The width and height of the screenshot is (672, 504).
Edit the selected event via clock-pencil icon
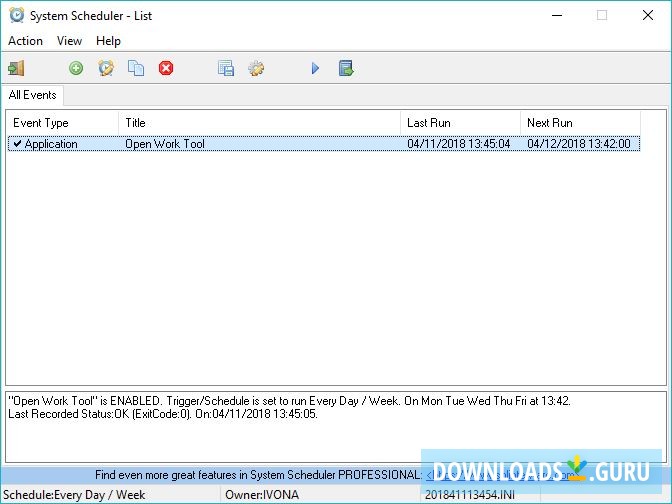(x=106, y=68)
